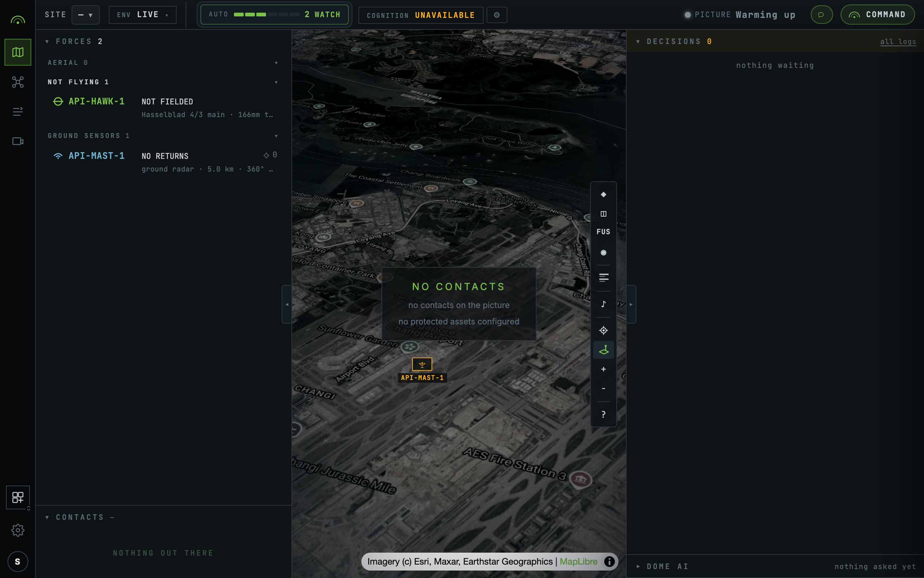Viewport: 924px width, 578px height.
Task: Open the SITE dropdown
Action: tap(86, 15)
